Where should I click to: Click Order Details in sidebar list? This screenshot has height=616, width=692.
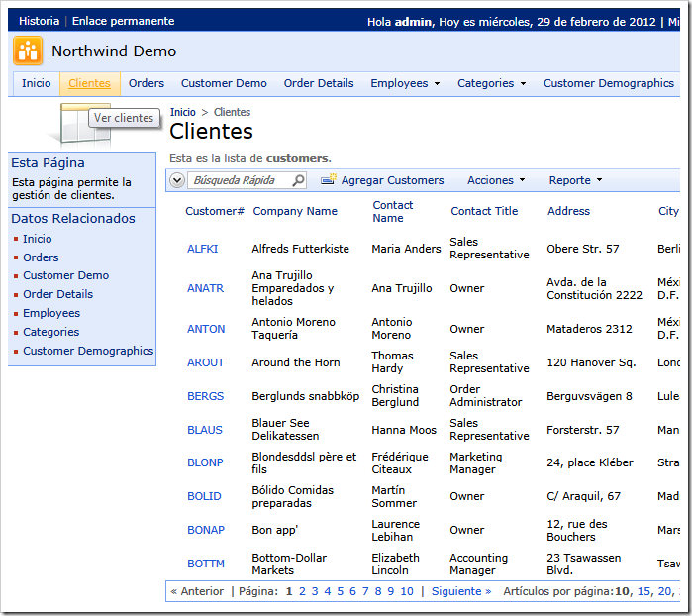(x=57, y=294)
